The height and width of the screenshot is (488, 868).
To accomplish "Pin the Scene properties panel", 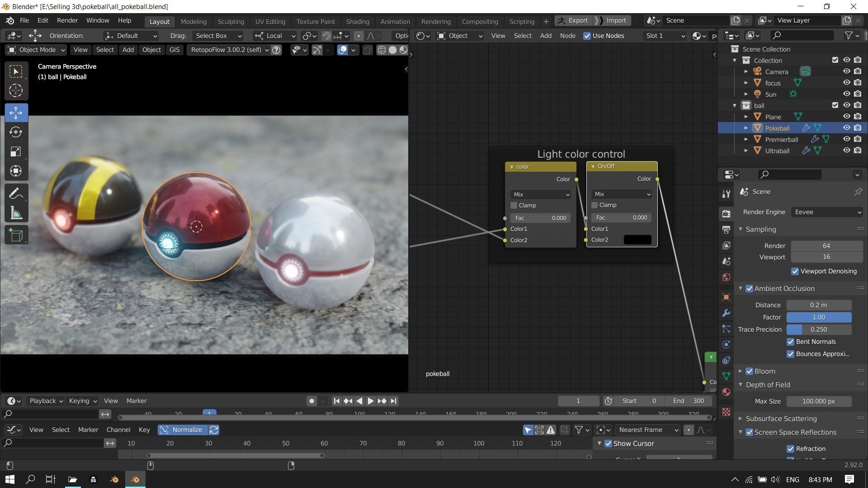I will 858,192.
